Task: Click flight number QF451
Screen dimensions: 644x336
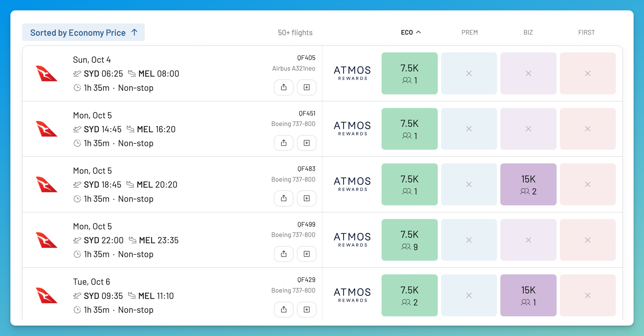Action: click(x=307, y=113)
